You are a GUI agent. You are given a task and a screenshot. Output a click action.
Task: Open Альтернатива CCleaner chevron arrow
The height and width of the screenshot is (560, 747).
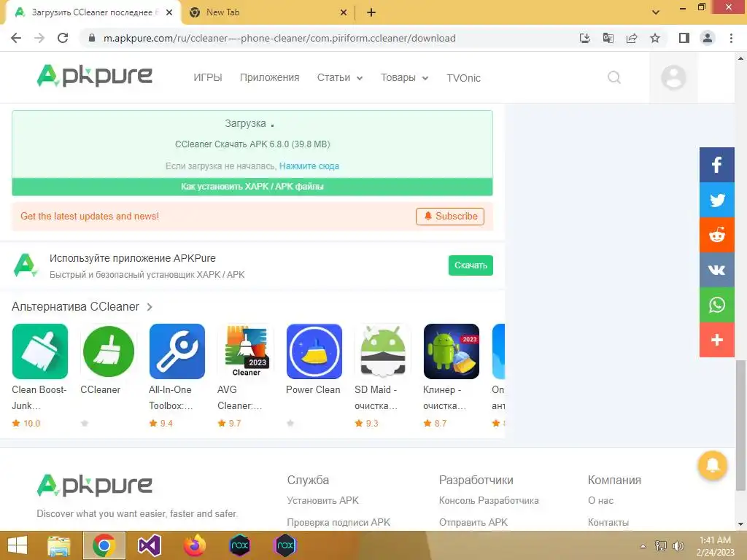click(150, 307)
